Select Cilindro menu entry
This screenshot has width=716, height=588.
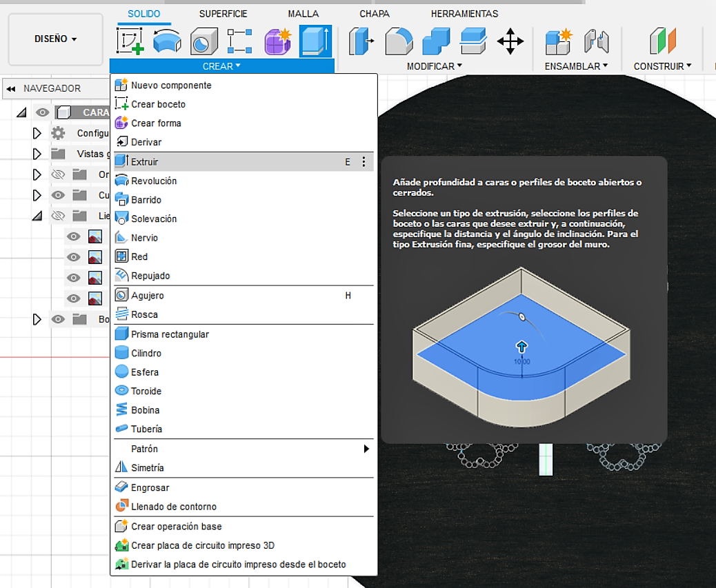244,353
